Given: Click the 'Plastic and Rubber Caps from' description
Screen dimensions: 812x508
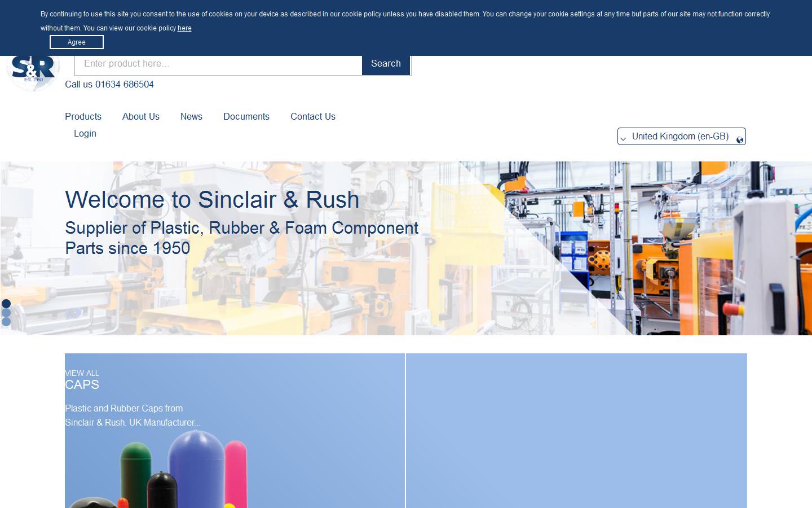Looking at the screenshot, I should tap(124, 408).
